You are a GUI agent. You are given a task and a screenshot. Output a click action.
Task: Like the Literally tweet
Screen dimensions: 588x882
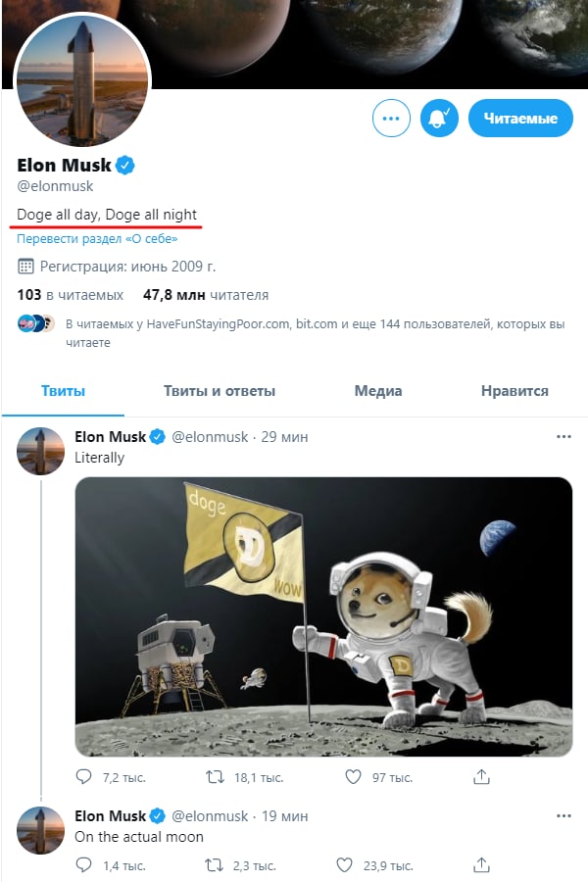click(x=354, y=777)
